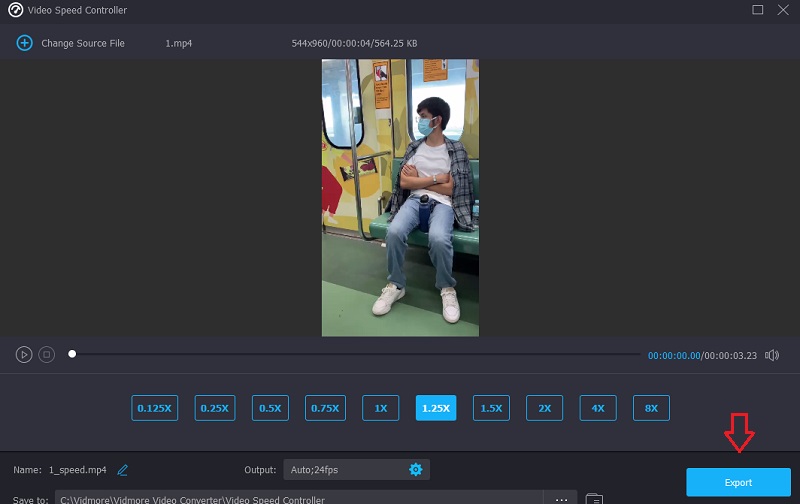The width and height of the screenshot is (800, 504).
Task: Mute audio with the volume speaker icon
Action: tap(774, 355)
